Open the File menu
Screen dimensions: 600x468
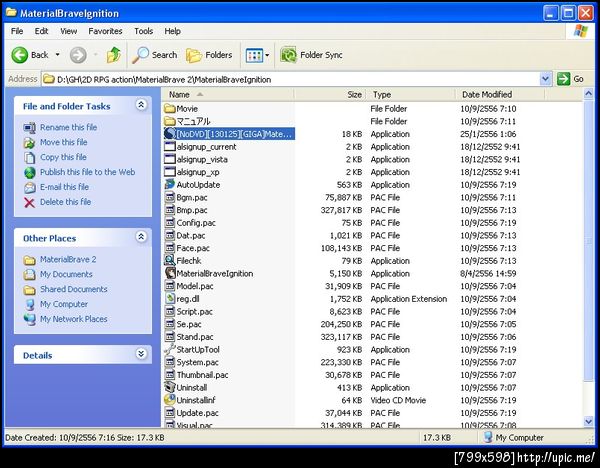(17, 31)
